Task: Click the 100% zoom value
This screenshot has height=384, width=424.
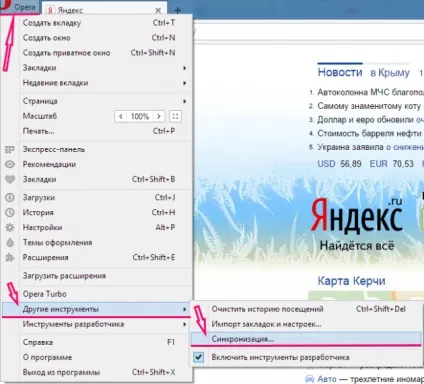Action: tap(140, 116)
